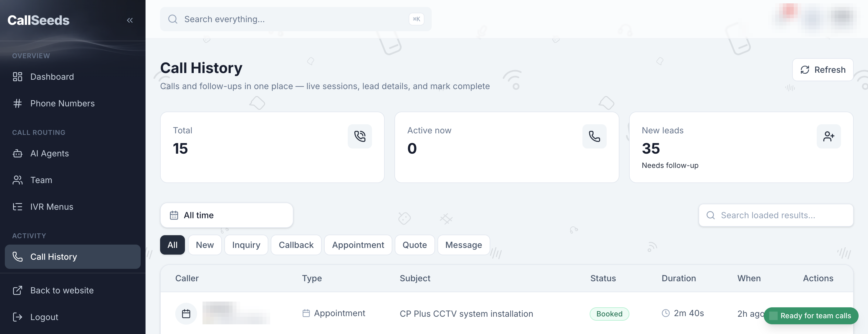Screen dimensions: 868x334
Task: Click the calendar avatar icon in first row
Action: (186, 313)
